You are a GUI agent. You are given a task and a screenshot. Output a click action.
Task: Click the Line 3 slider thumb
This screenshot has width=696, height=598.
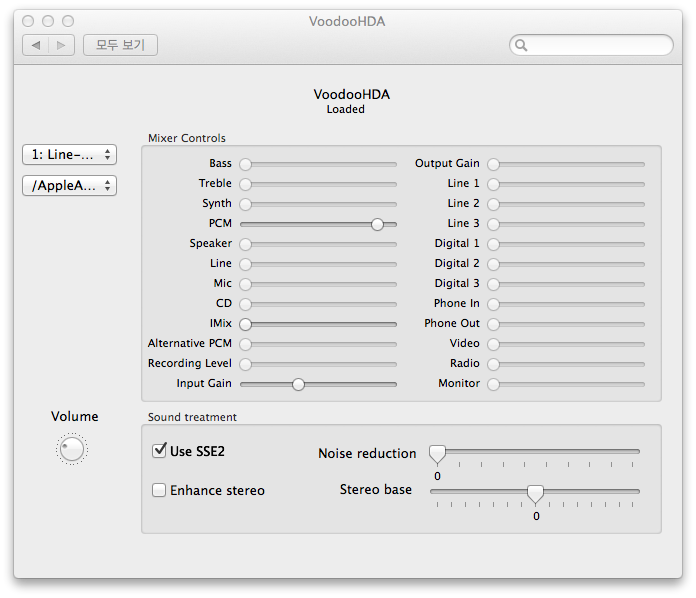(x=493, y=224)
